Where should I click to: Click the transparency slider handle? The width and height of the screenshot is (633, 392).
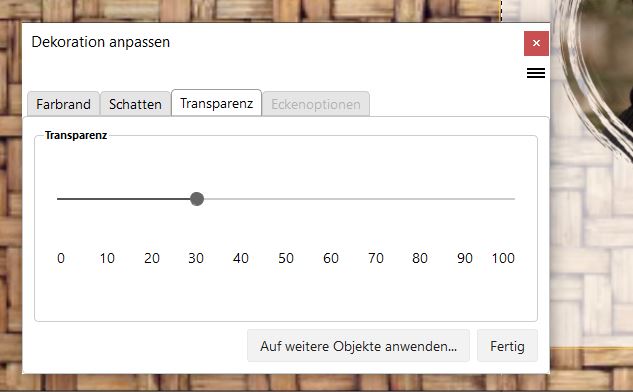[x=197, y=199]
